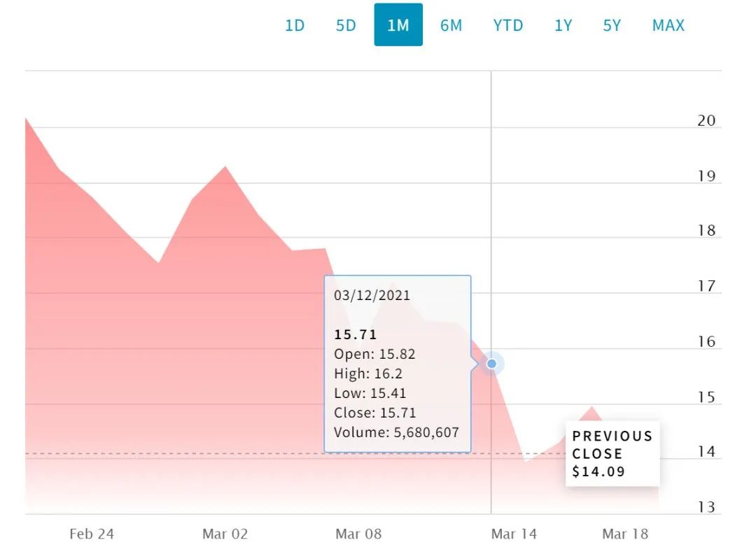
Task: Click the Volume: 5,680,607 tooltip line
Action: 396,432
